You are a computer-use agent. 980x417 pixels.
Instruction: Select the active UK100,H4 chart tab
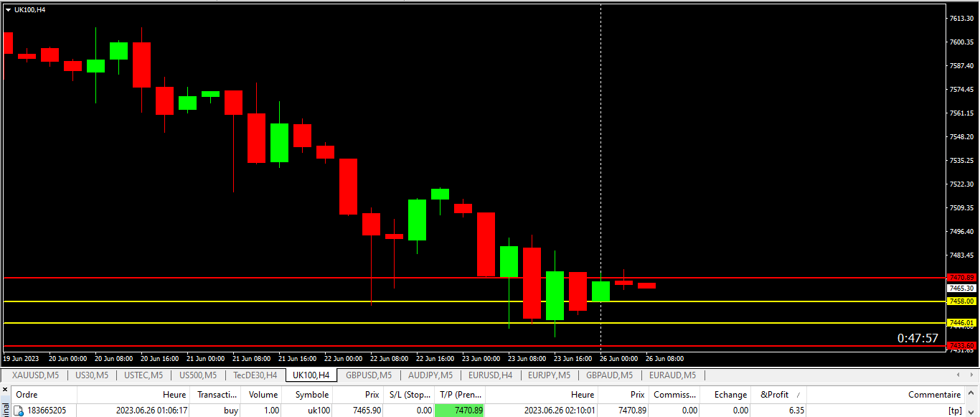[311, 375]
